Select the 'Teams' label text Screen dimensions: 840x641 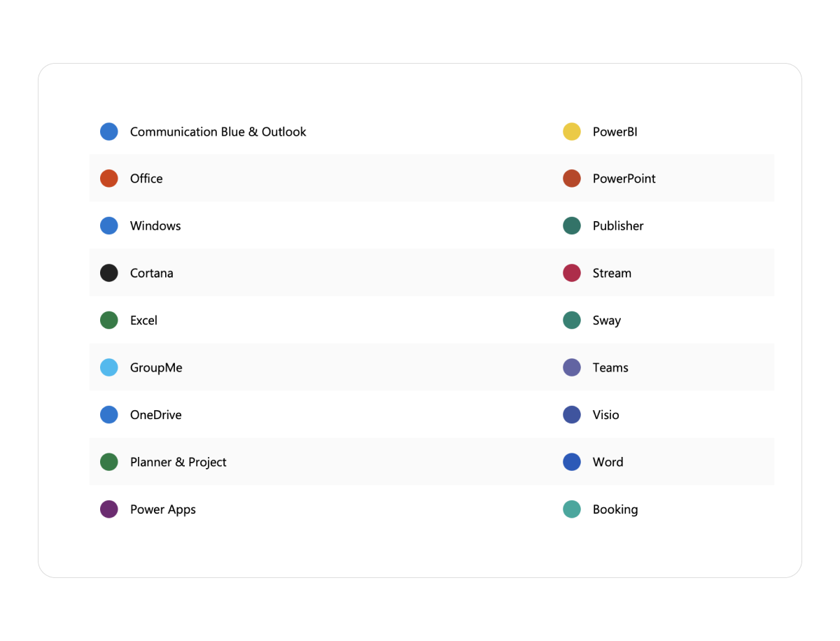click(610, 367)
